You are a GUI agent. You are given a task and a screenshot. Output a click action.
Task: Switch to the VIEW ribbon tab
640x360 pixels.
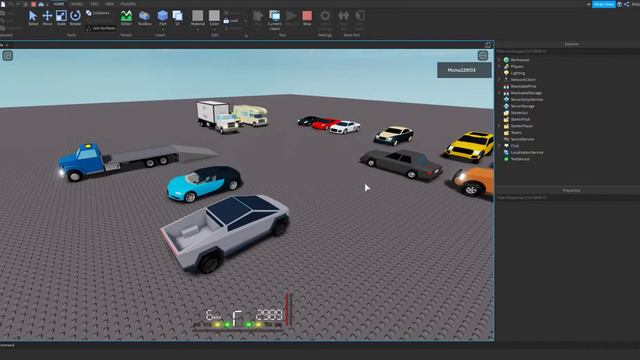click(109, 4)
